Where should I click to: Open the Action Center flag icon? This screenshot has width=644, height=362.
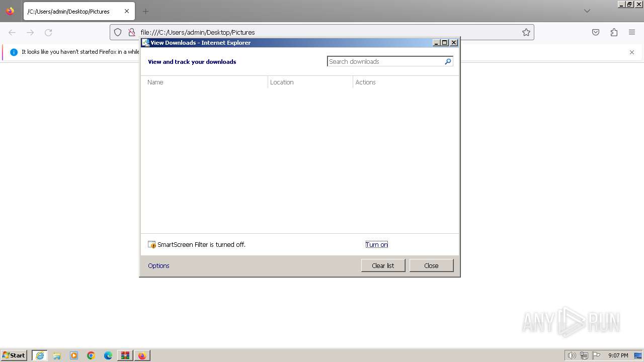click(x=596, y=355)
